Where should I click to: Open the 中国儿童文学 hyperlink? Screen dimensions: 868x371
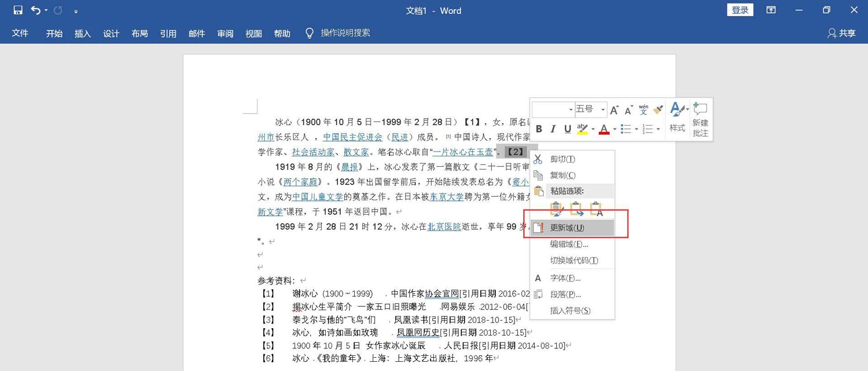(x=318, y=197)
